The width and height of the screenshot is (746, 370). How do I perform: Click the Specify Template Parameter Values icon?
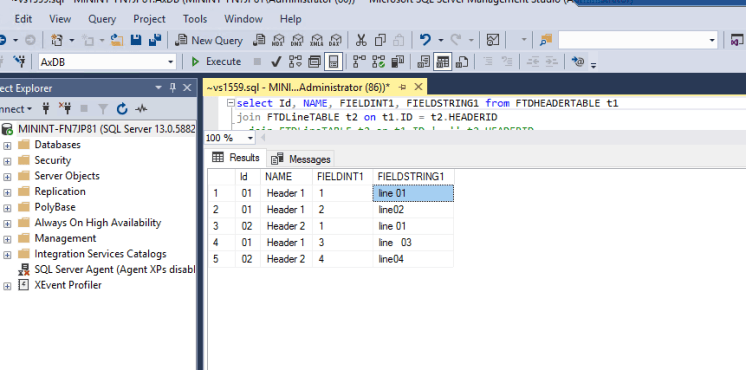pyautogui.click(x=578, y=61)
